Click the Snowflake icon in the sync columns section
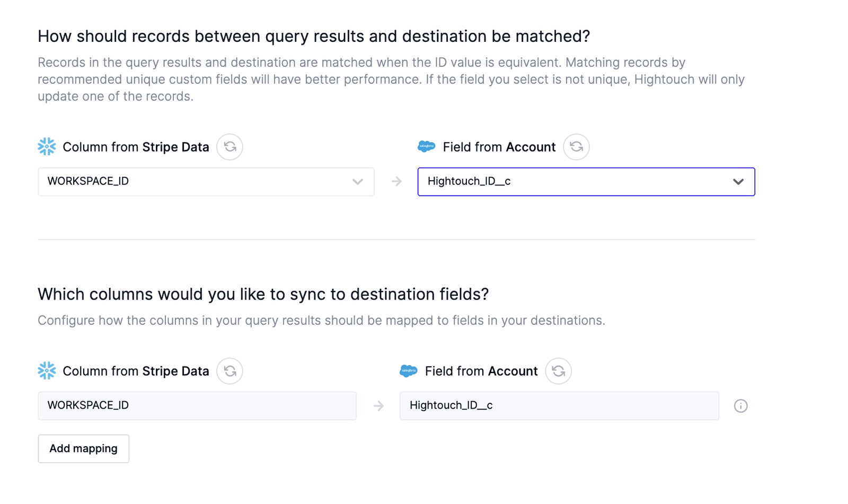Image resolution: width=848 pixels, height=504 pixels. click(x=47, y=371)
